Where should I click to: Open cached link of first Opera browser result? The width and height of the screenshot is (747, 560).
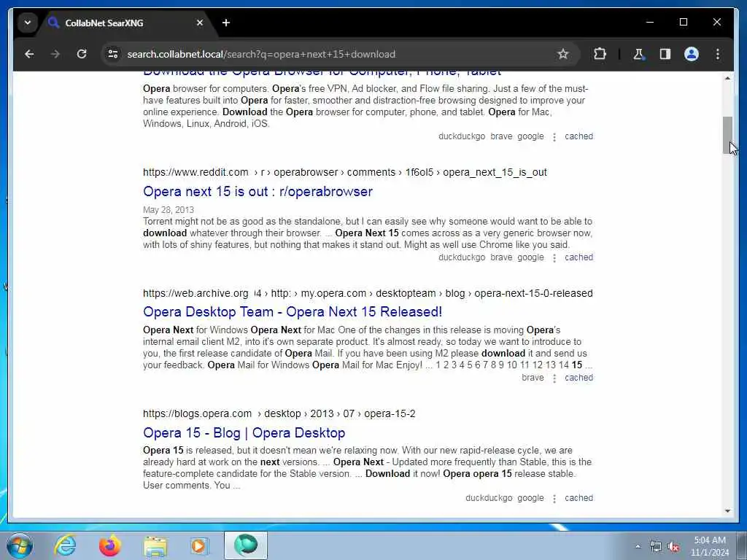(578, 136)
